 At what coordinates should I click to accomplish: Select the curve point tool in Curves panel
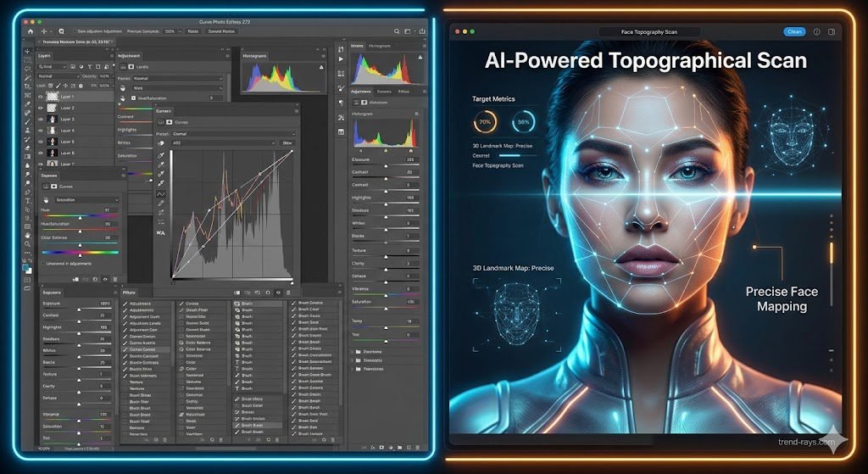click(x=161, y=194)
